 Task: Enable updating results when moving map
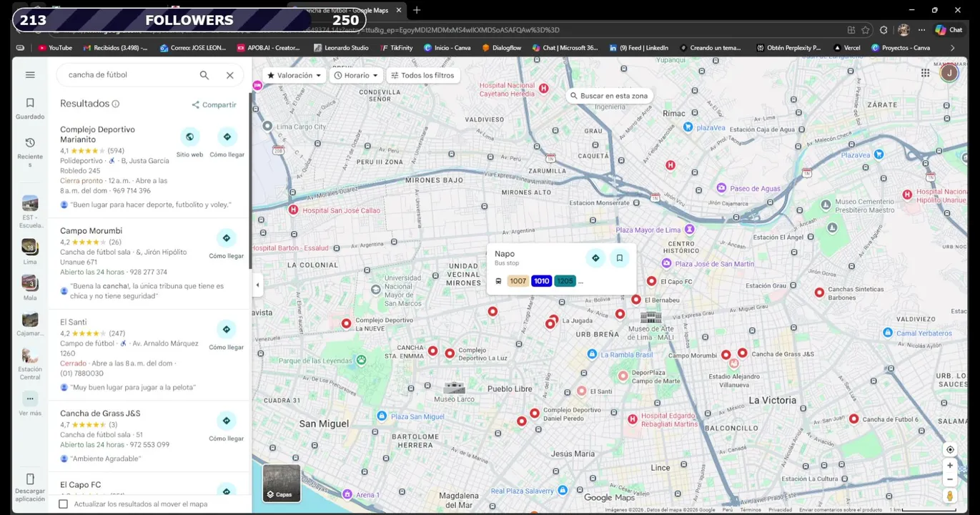pyautogui.click(x=63, y=504)
